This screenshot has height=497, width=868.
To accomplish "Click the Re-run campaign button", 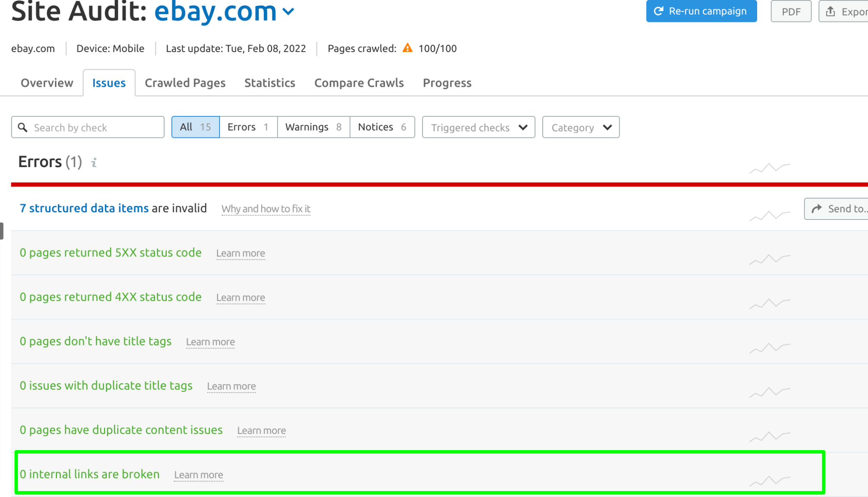I will 701,11.
